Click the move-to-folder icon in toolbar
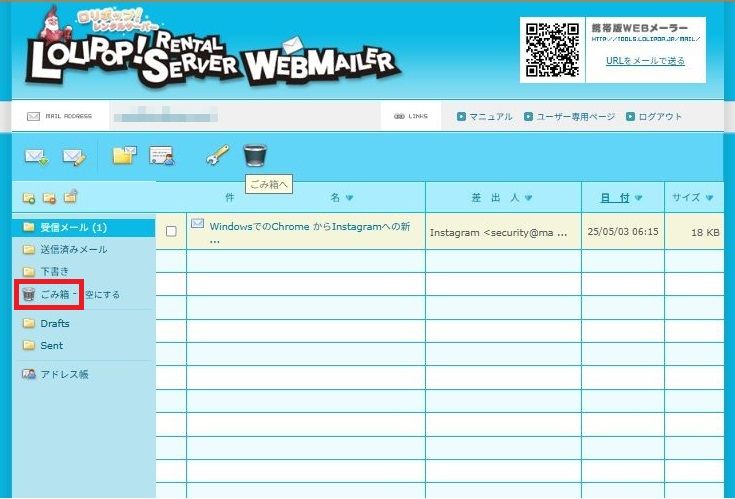This screenshot has height=499, width=735. click(x=124, y=155)
